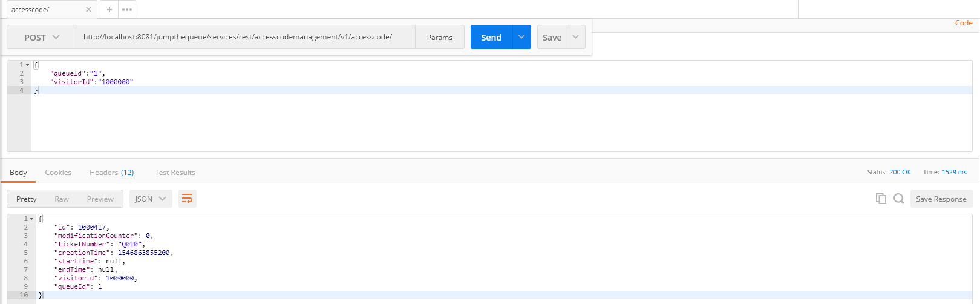Expand the Save options dropdown arrow
Image resolution: width=980 pixels, height=304 pixels.
point(576,37)
